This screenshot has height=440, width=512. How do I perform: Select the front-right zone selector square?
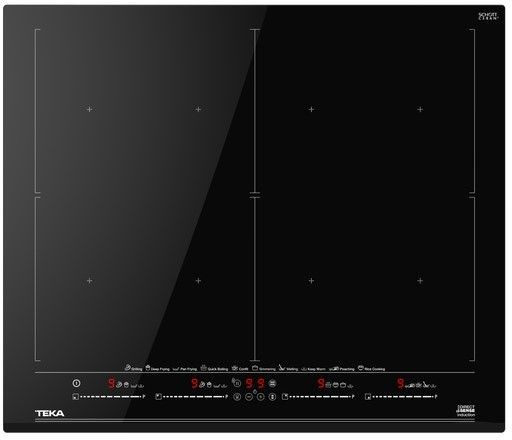368,397
